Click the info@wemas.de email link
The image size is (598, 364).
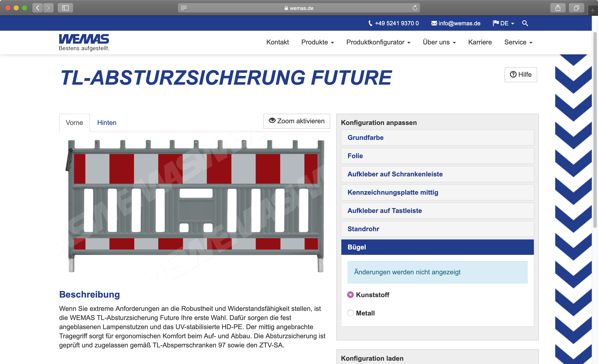459,23
